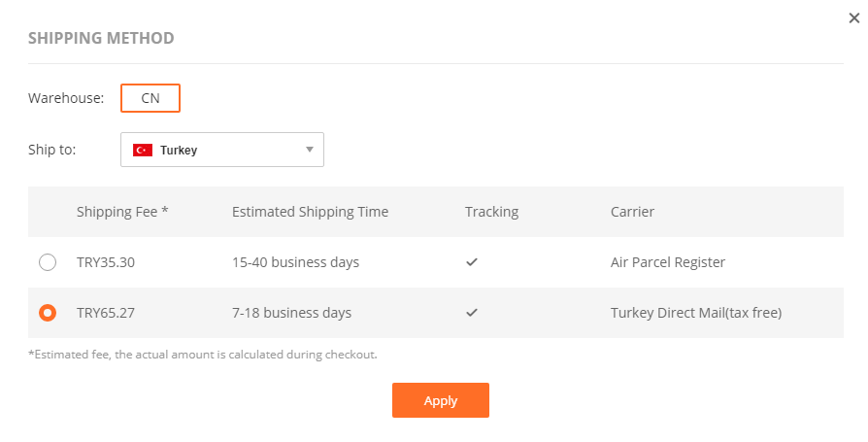Click the Estimated Shipping Time column header
This screenshot has height=442, width=868.
coord(310,212)
